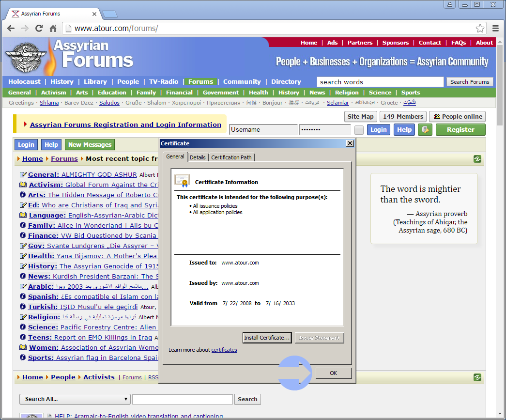Reload the page with refresh icon
Screen dimensions: 506x420
pyautogui.click(x=39, y=29)
